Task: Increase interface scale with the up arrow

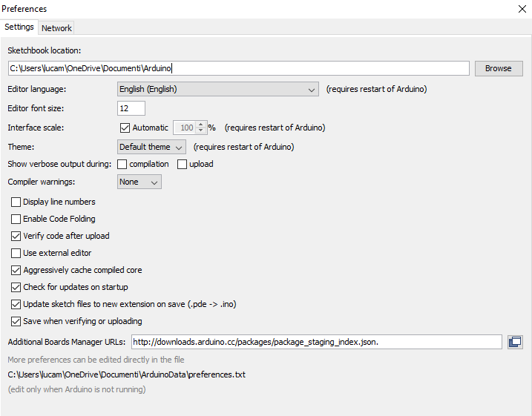Action: (x=200, y=124)
